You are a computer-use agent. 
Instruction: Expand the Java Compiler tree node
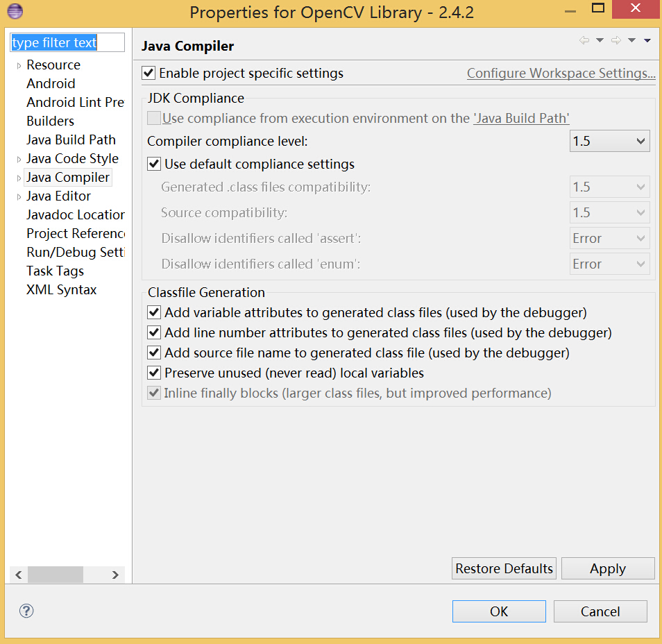(x=19, y=178)
